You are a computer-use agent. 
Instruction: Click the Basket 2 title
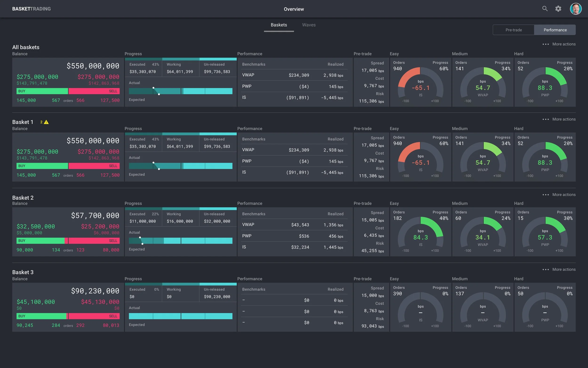(23, 198)
